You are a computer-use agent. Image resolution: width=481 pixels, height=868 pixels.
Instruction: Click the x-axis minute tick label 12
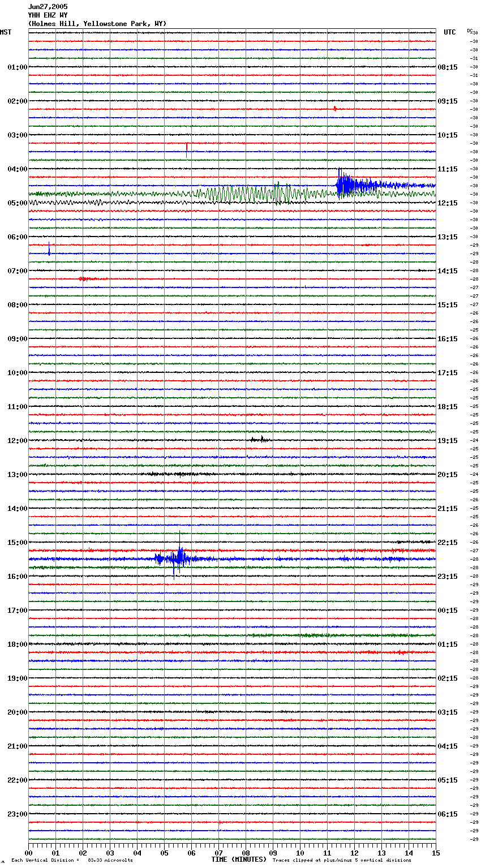354,853
